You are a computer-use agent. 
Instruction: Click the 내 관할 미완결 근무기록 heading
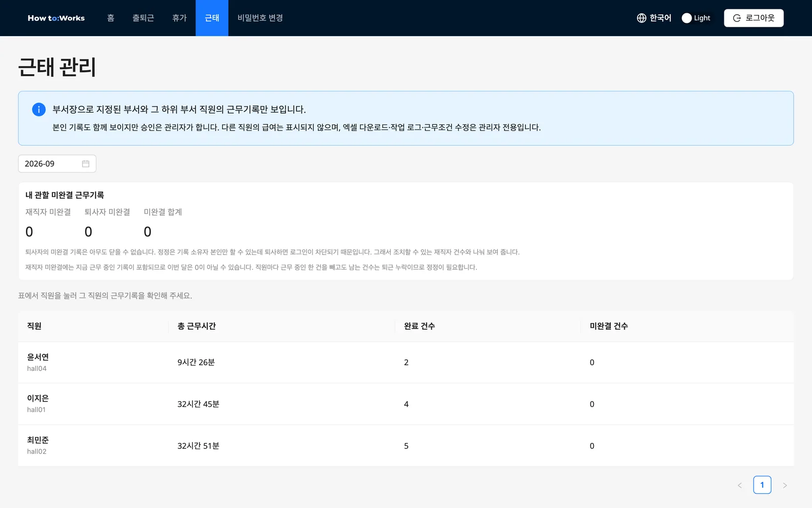pos(64,195)
